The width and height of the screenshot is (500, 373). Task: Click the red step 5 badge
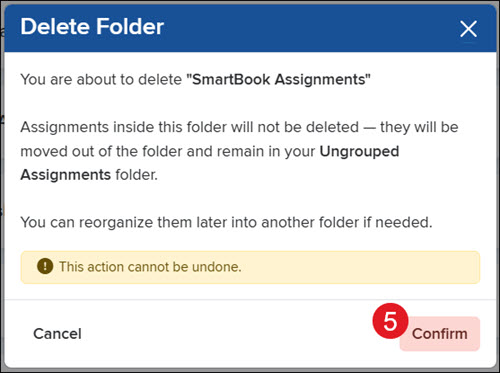pos(390,321)
